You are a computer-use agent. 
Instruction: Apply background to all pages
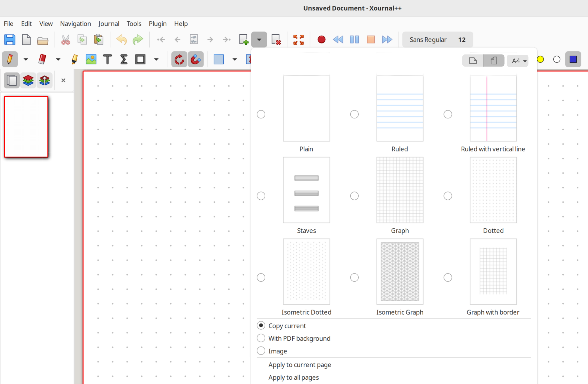point(294,377)
